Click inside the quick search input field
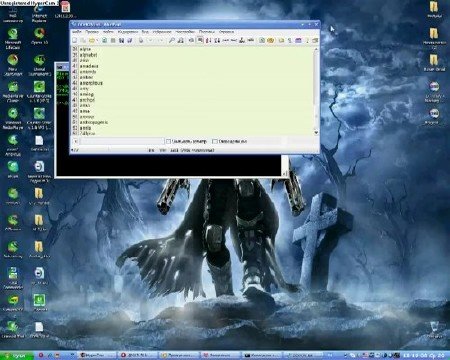This screenshot has width=450, height=360. point(122,141)
